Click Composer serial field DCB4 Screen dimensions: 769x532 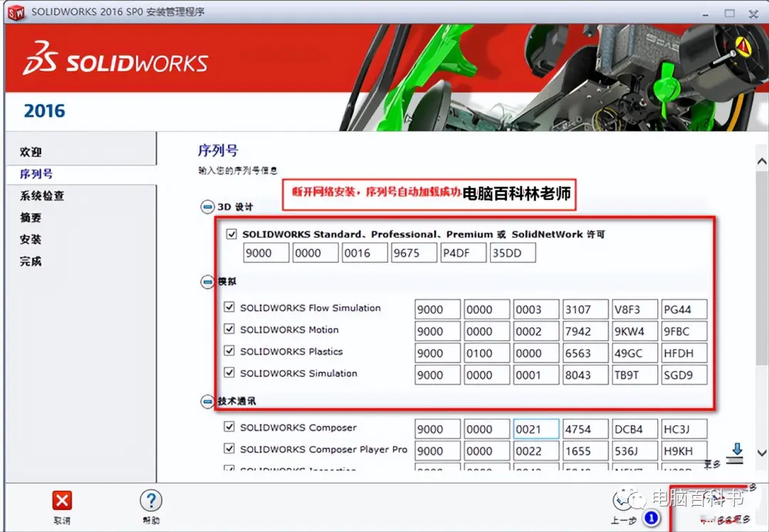[x=634, y=429]
